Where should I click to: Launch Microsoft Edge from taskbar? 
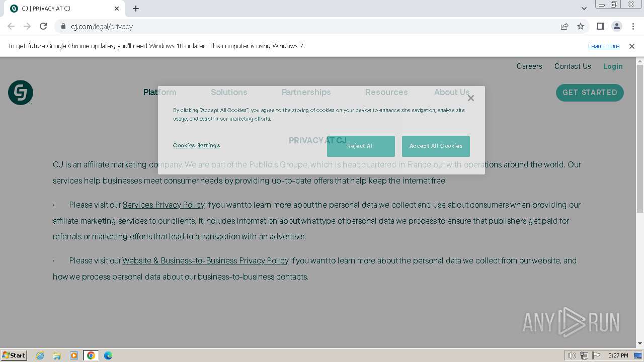pyautogui.click(x=108, y=355)
